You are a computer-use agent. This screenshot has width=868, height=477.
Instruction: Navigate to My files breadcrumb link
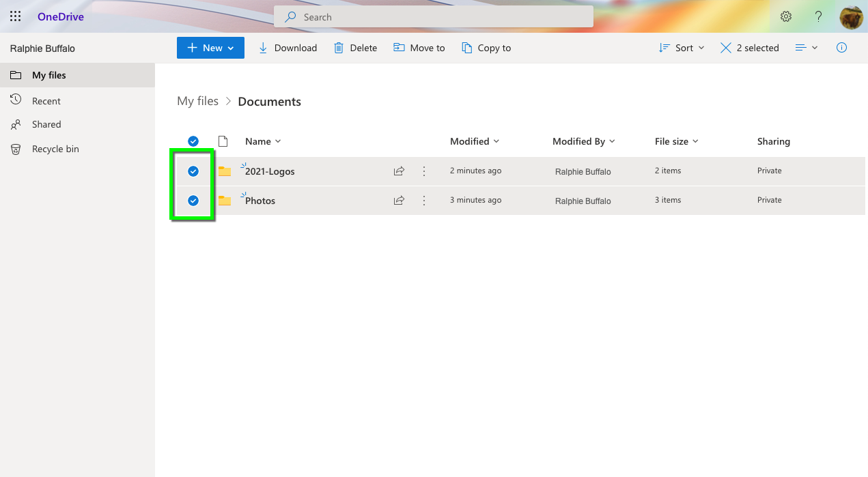[197, 101]
